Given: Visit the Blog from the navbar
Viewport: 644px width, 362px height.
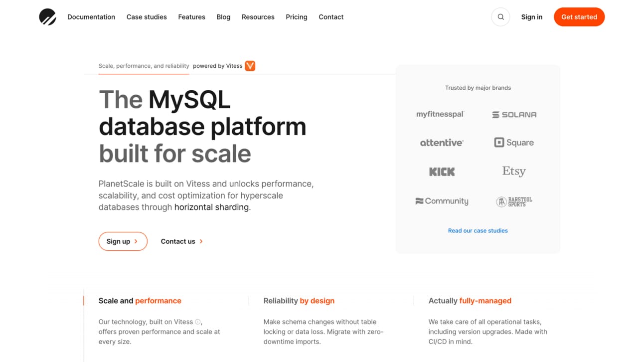Looking at the screenshot, I should tap(223, 17).
